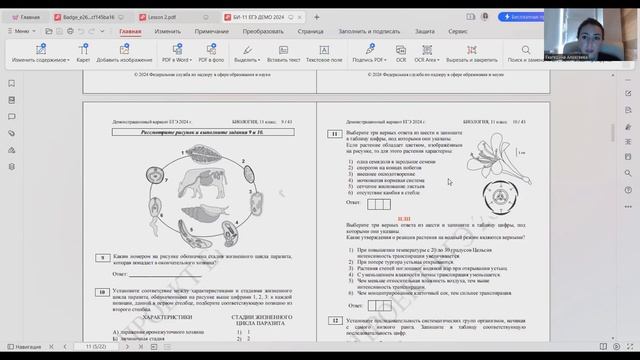This screenshot has height=360, width=640.
Task: Open page thumbnails panel in left sidebar
Action: point(11,100)
